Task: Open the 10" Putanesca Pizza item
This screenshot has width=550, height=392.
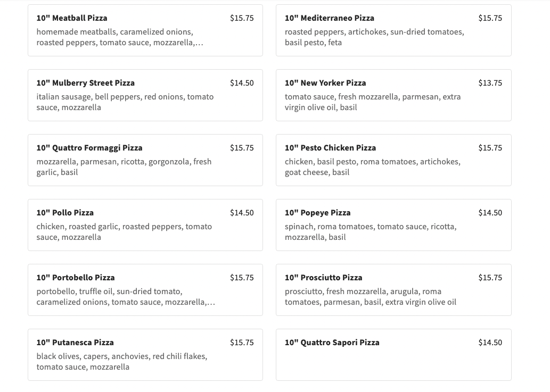Action: pyautogui.click(x=75, y=343)
